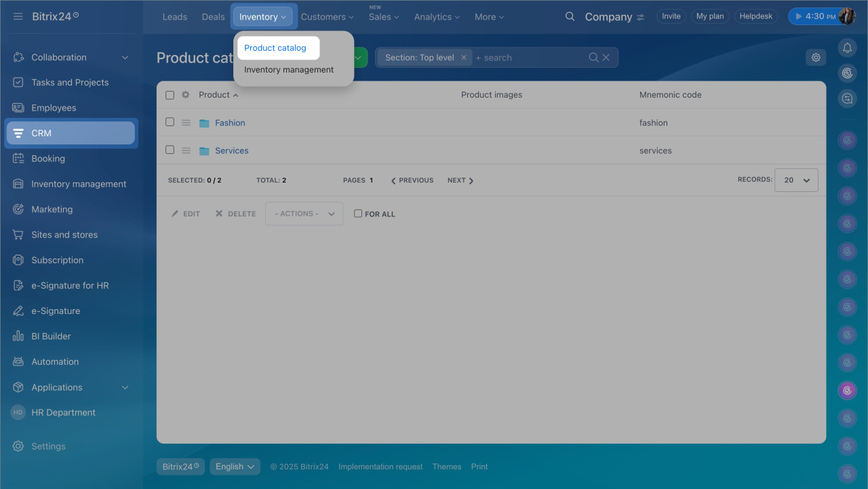Open the search magnifier in top bar

coord(570,17)
